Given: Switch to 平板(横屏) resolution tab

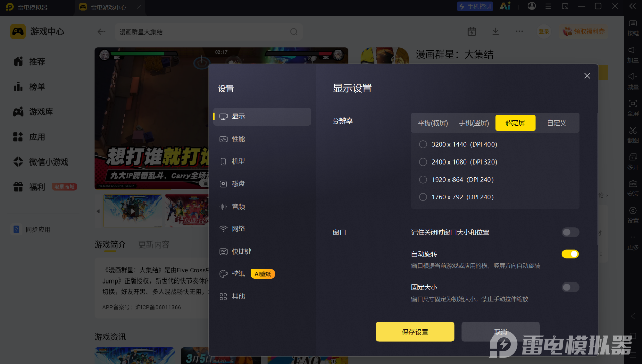Looking at the screenshot, I should click(433, 123).
